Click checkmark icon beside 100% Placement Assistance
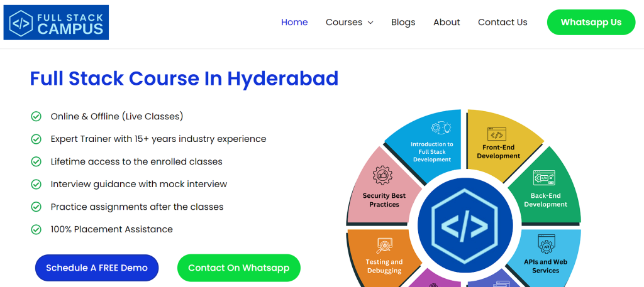Viewport: 644px width, 287px height. coord(36,229)
